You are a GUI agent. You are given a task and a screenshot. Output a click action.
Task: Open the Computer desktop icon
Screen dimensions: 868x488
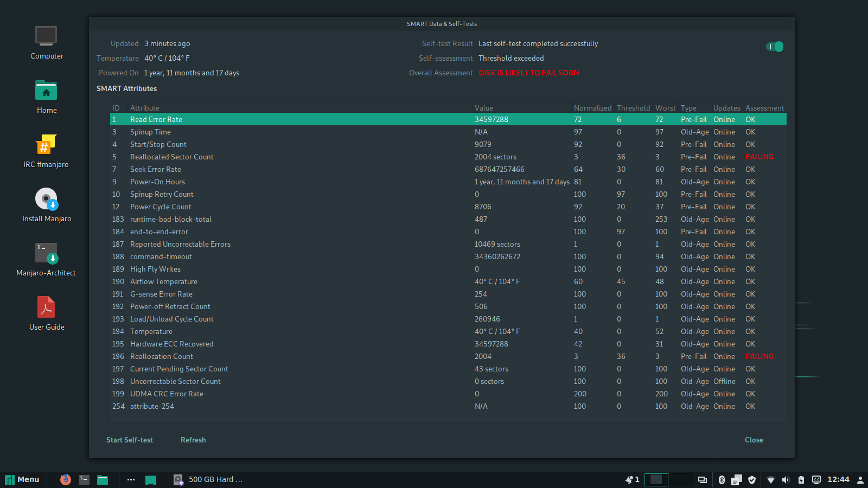pyautogui.click(x=47, y=43)
